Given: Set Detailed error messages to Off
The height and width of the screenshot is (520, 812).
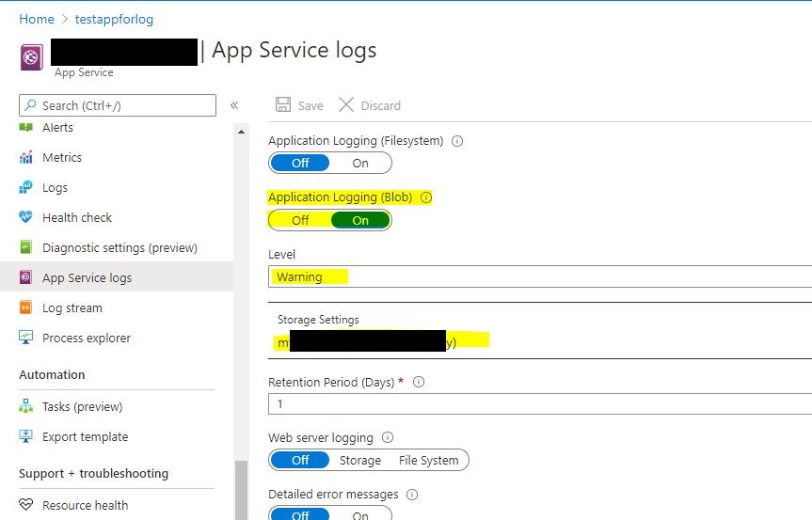Looking at the screenshot, I should (x=300, y=515).
